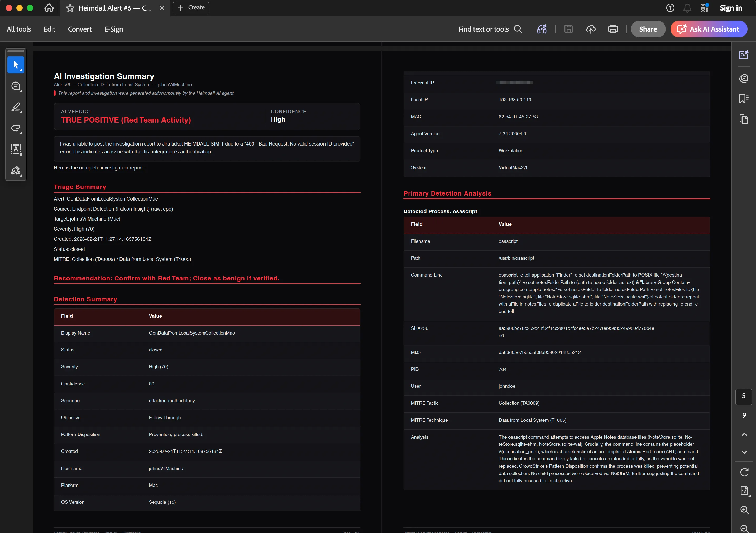Viewport: 756px width, 533px height.
Task: Choose the Add text box tool
Action: (x=16, y=149)
